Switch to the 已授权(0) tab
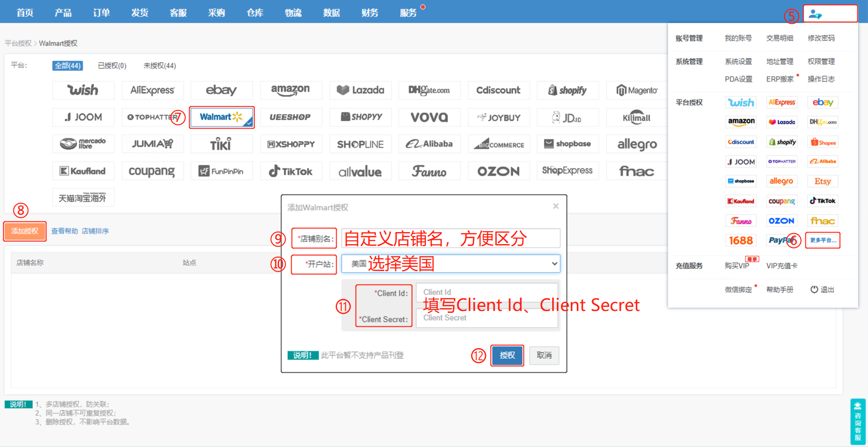The width and height of the screenshot is (868, 447). click(111, 65)
